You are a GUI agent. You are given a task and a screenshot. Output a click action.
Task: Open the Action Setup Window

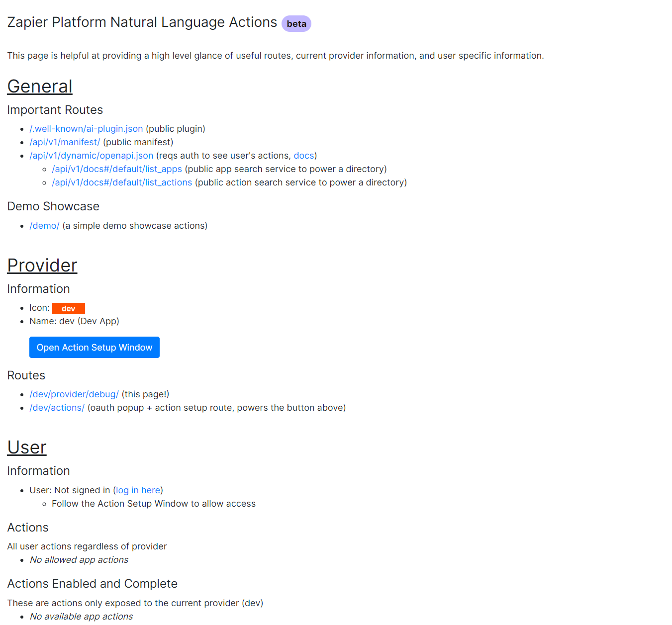[94, 347]
